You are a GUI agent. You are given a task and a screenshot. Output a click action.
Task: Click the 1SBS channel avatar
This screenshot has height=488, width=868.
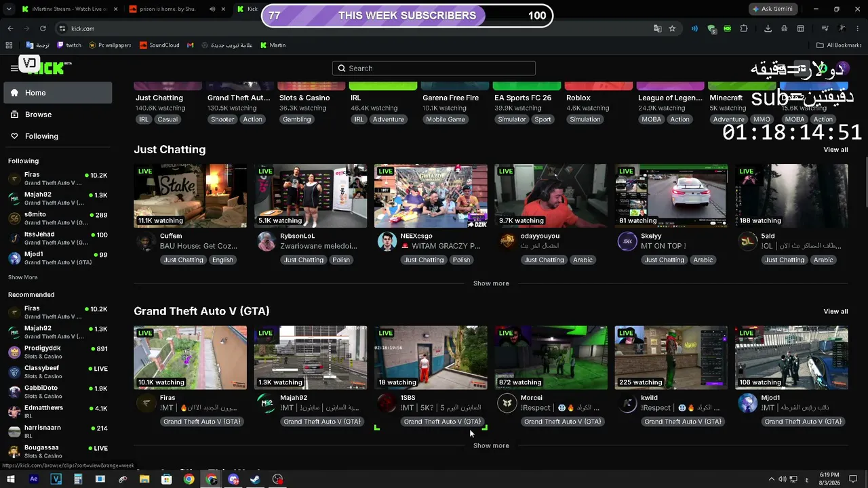coord(387,403)
